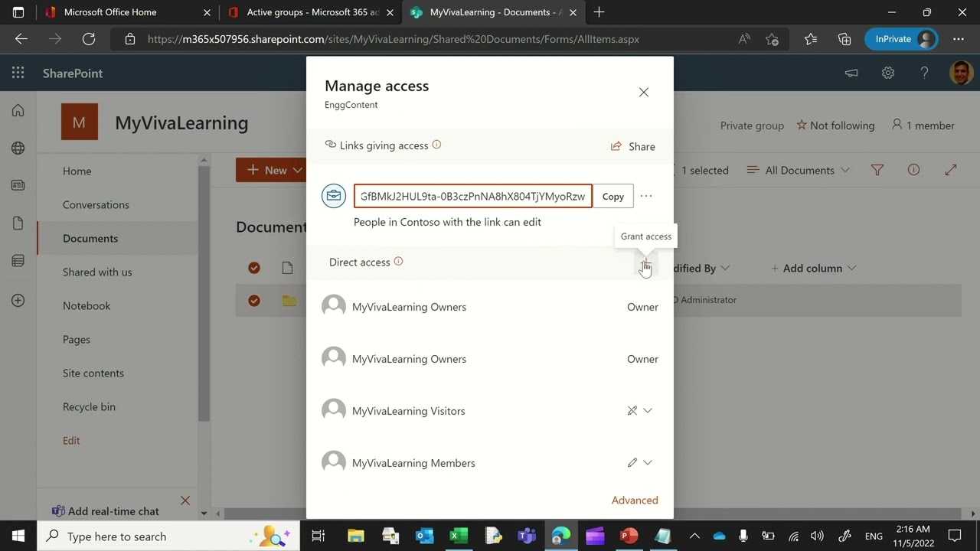This screenshot has width=980, height=551.
Task: Open the All Documents view dropdown
Action: pyautogui.click(x=799, y=170)
